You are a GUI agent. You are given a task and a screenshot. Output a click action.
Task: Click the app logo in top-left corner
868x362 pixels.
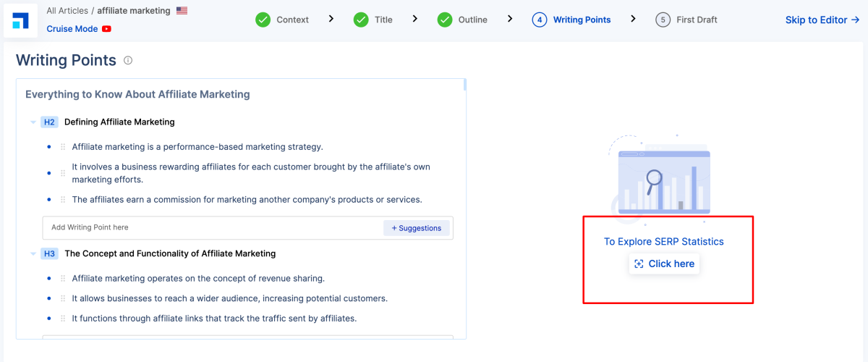(20, 20)
